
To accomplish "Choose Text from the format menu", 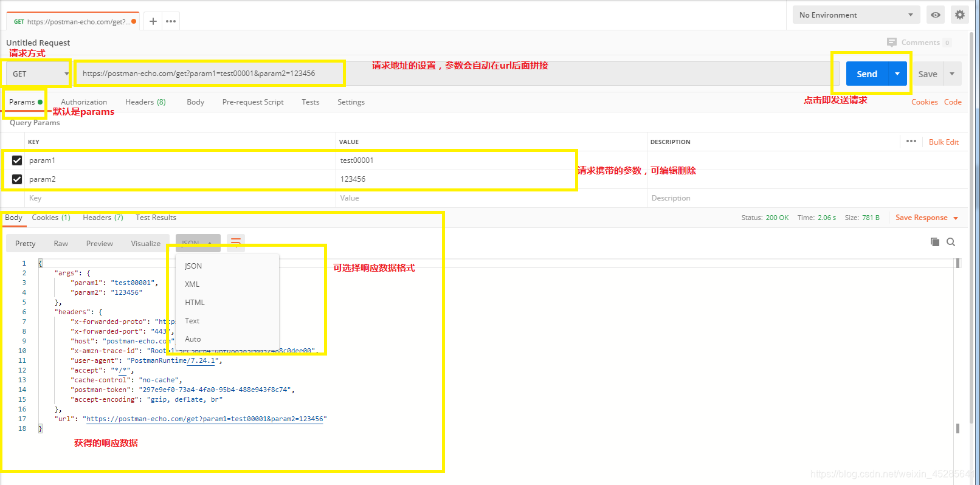I will [x=227, y=321].
